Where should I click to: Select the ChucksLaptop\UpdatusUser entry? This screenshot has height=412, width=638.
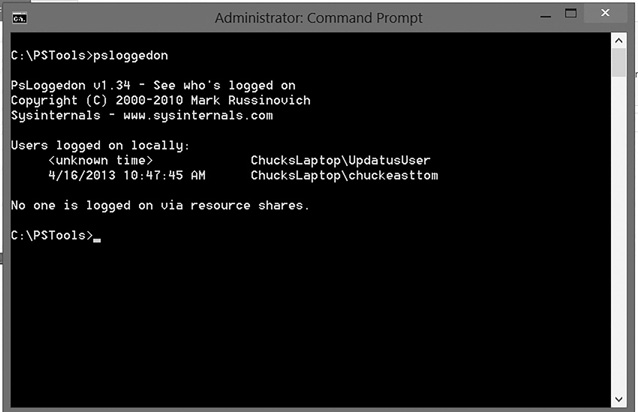pyautogui.click(x=340, y=160)
